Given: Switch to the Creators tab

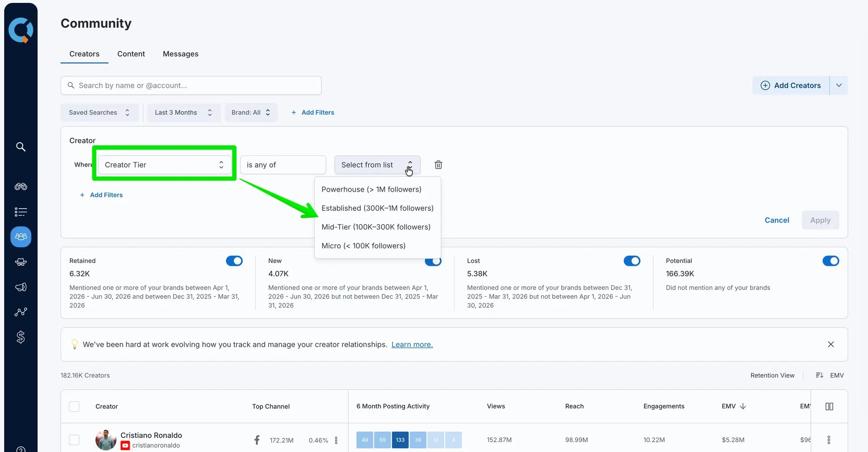Looking at the screenshot, I should [x=84, y=54].
